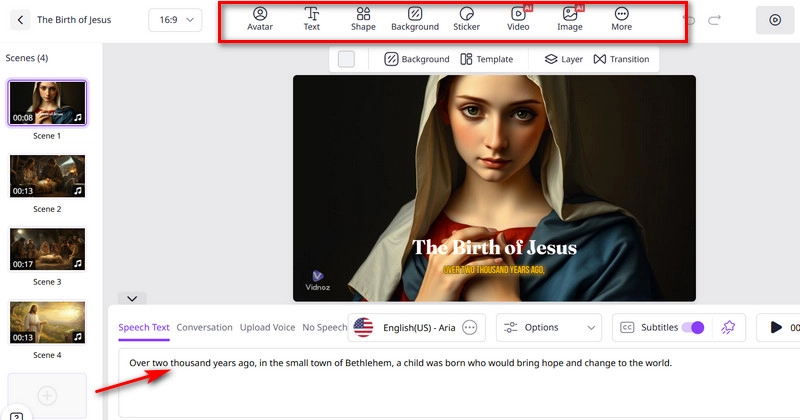Open the Shape tool
Viewport: 800px width, 420px height.
pos(363,19)
